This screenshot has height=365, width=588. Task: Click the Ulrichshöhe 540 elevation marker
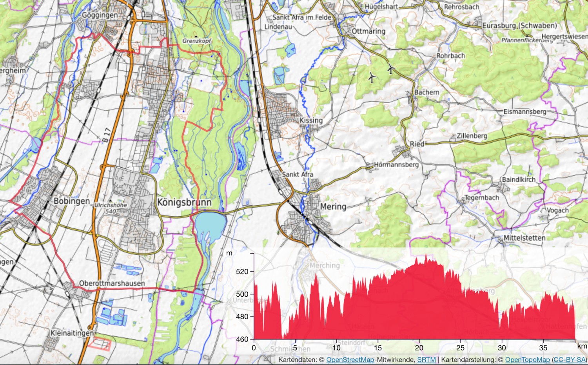tap(111, 208)
